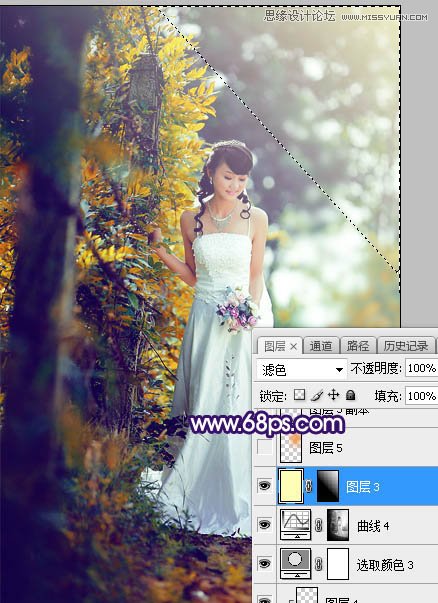Image resolution: width=438 pixels, height=603 pixels.
Task: Select the white mask of 选取颜色 3
Action: point(338,564)
